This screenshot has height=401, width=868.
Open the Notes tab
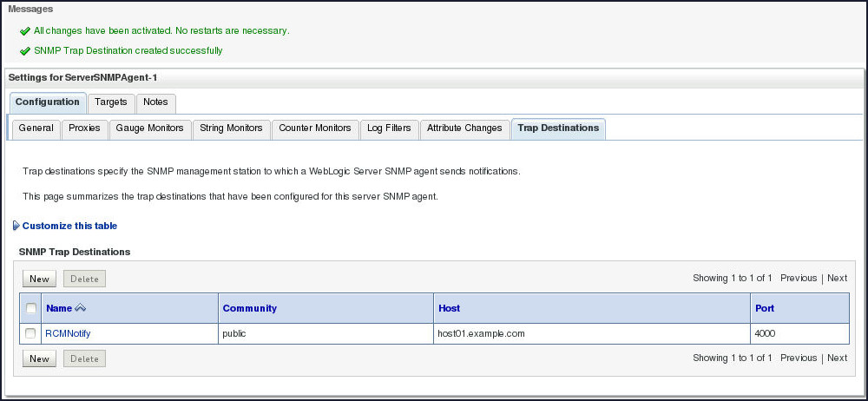point(155,102)
